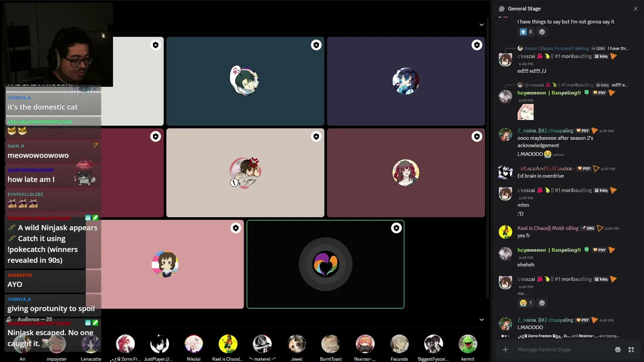Click the 'eheheh' chat message
The image size is (644, 362).
(x=526, y=264)
